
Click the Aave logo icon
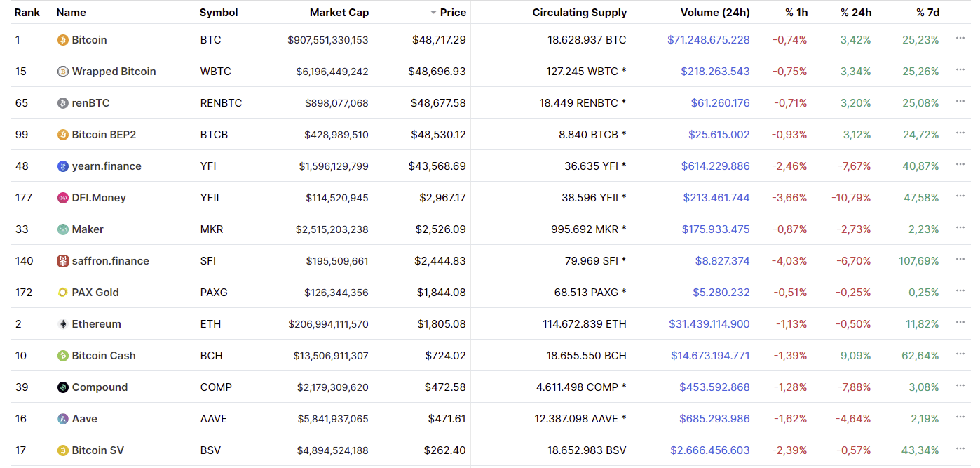coord(63,419)
